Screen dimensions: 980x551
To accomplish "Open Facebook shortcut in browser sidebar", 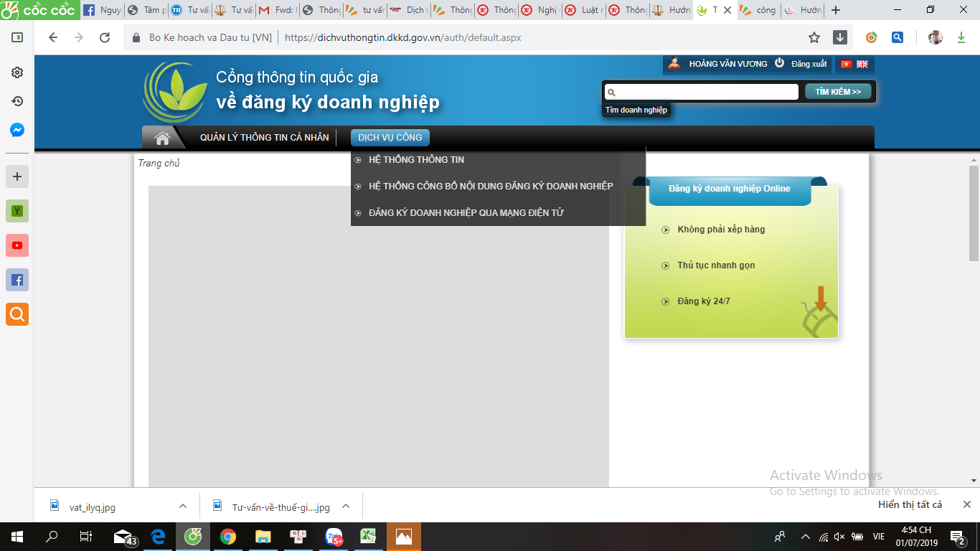I will [17, 280].
